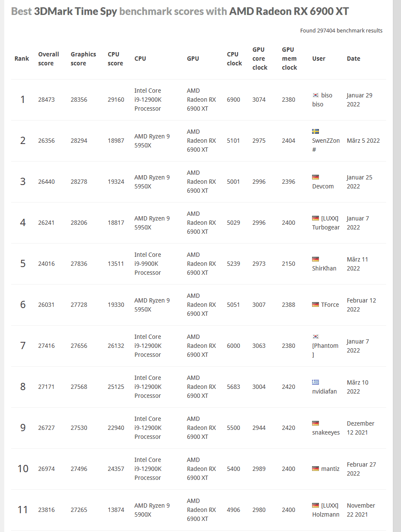
Task: Click Greek flag above nvidiafan
Action: coord(315,382)
